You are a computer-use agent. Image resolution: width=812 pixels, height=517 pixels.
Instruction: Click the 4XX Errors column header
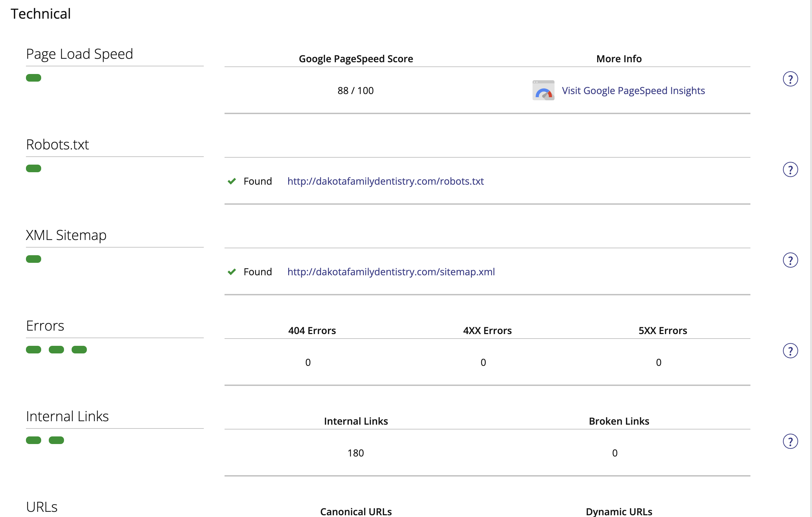coord(487,331)
